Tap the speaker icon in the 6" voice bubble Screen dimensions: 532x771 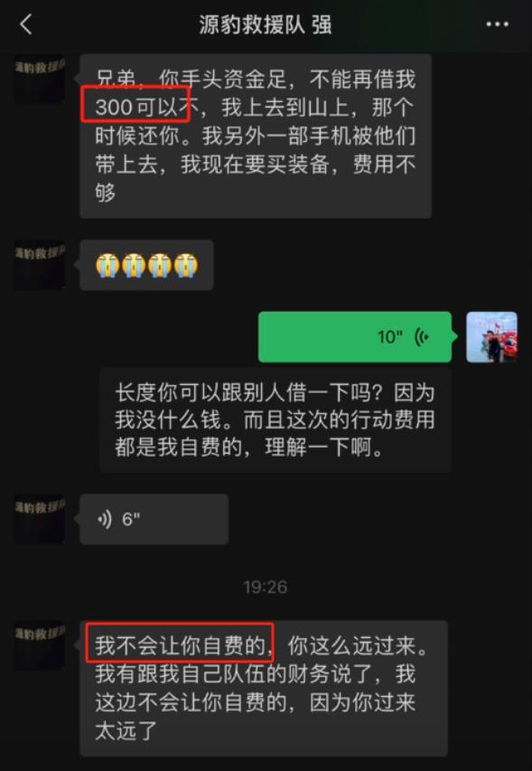[x=105, y=519]
